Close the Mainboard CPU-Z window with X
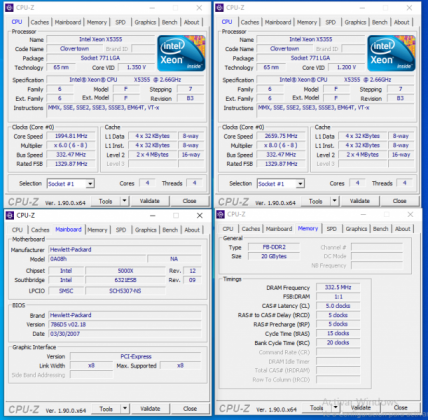The height and width of the screenshot is (420, 428). 199,216
